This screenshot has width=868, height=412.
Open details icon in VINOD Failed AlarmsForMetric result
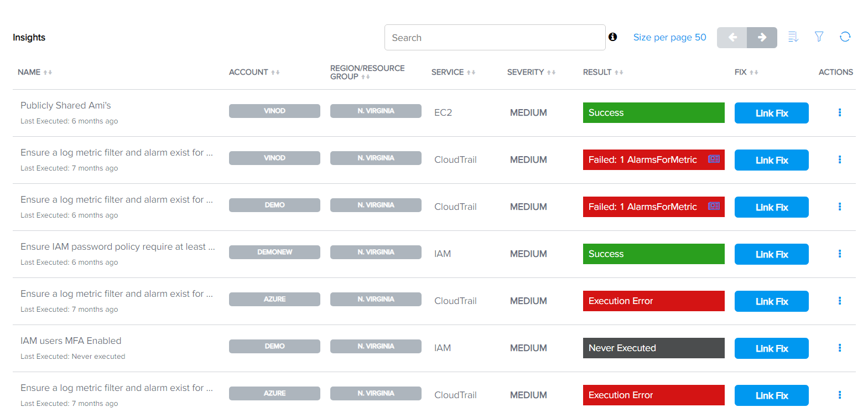(714, 159)
